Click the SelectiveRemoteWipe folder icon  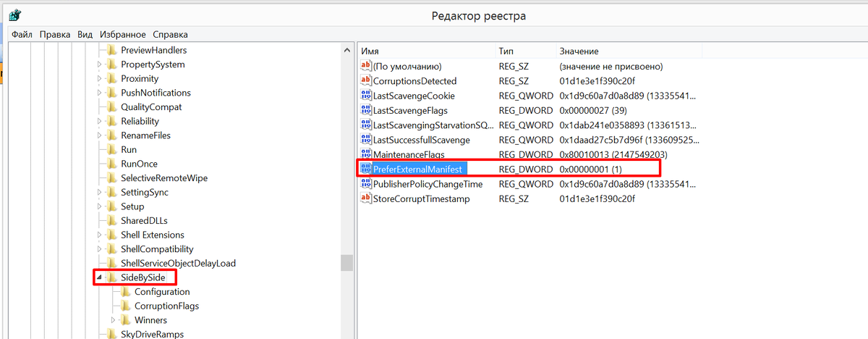click(x=112, y=178)
